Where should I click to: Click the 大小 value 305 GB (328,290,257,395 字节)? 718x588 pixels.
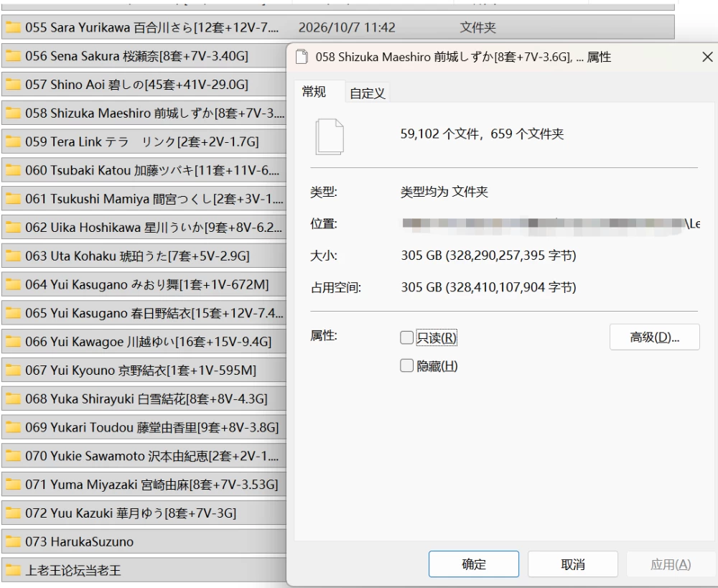[x=488, y=255]
